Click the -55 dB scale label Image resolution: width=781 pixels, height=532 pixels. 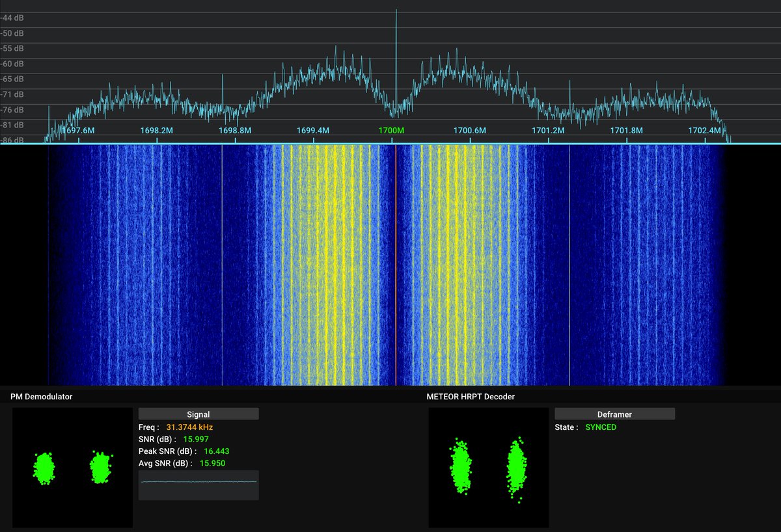pyautogui.click(x=12, y=49)
